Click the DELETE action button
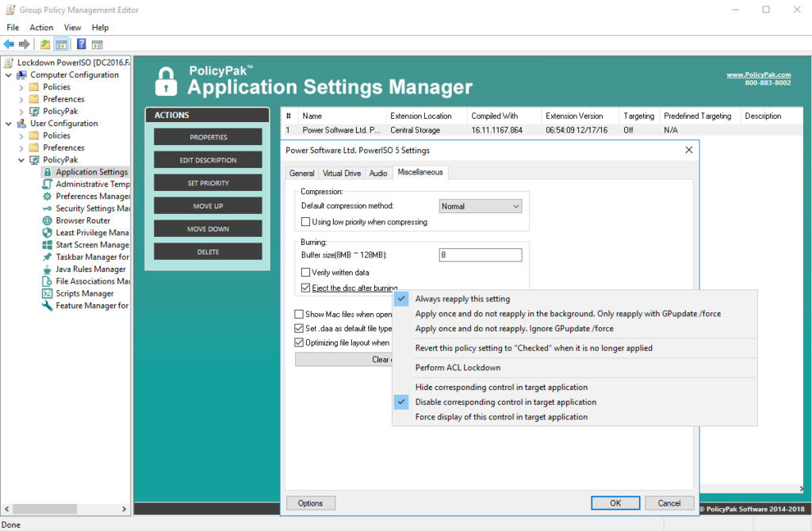812x531 pixels. pyautogui.click(x=208, y=251)
